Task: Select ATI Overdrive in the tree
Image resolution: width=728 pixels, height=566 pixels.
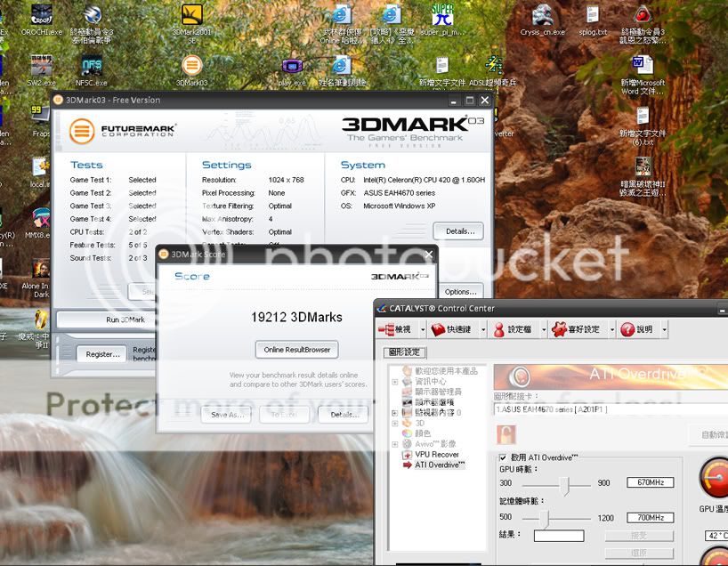Action: pos(440,465)
